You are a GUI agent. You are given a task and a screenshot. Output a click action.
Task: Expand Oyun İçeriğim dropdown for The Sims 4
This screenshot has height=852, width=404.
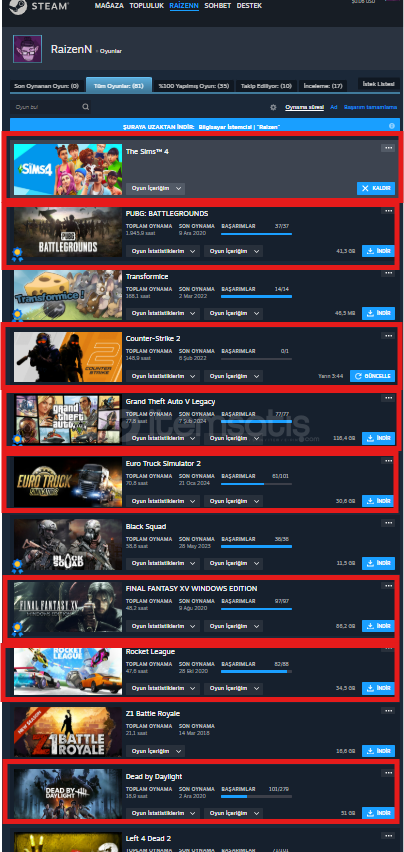click(x=155, y=189)
